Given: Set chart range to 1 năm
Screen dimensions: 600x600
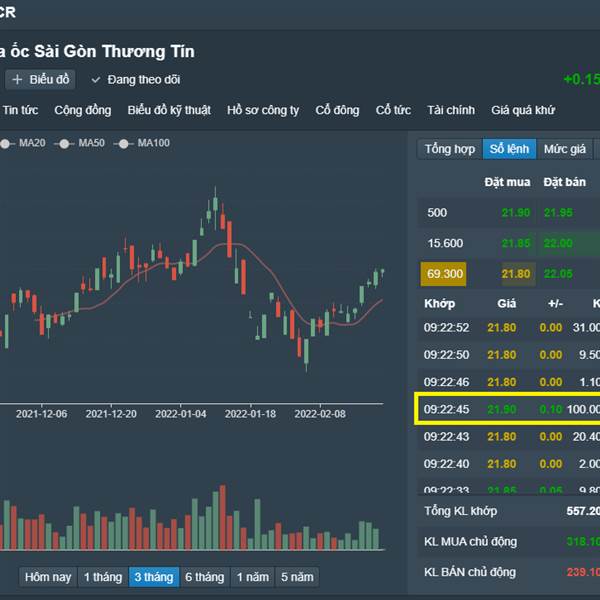Looking at the screenshot, I should pyautogui.click(x=253, y=577).
